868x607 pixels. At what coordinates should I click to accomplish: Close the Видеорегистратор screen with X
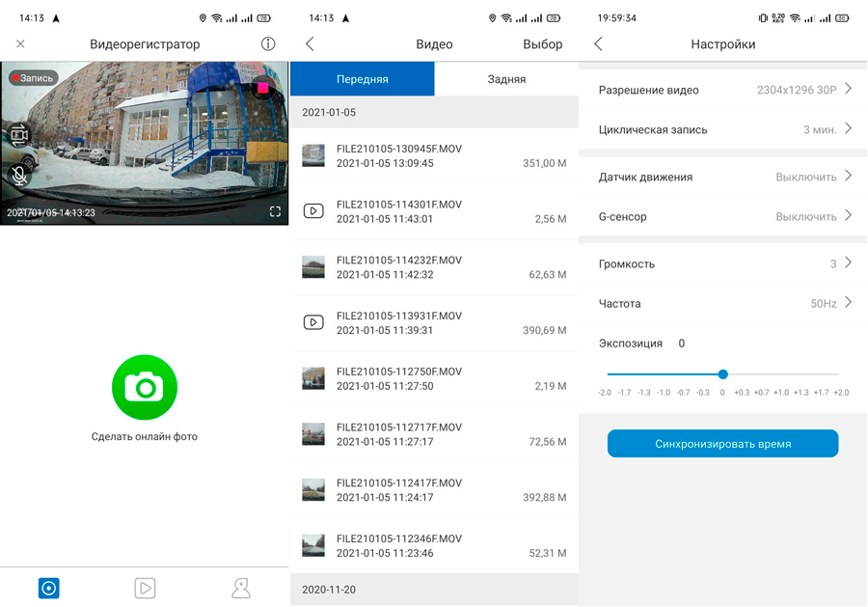tap(20, 44)
